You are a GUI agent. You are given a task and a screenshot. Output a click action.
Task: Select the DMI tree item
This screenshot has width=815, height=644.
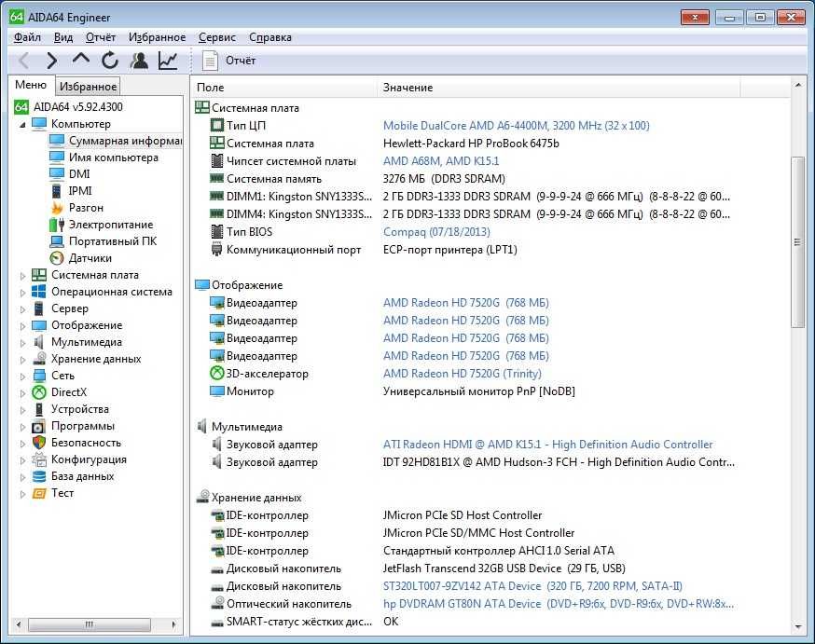(79, 174)
